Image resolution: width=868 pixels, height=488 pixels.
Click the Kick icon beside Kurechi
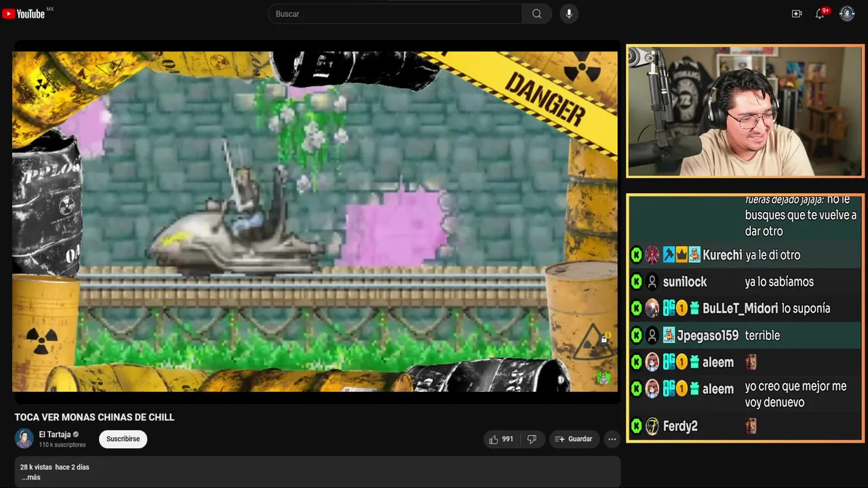636,255
